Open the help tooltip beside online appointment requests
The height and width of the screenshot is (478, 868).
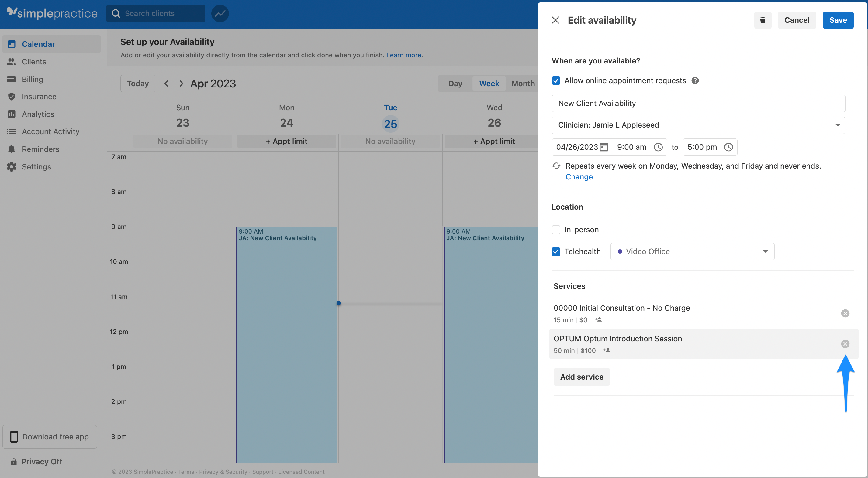pyautogui.click(x=695, y=80)
